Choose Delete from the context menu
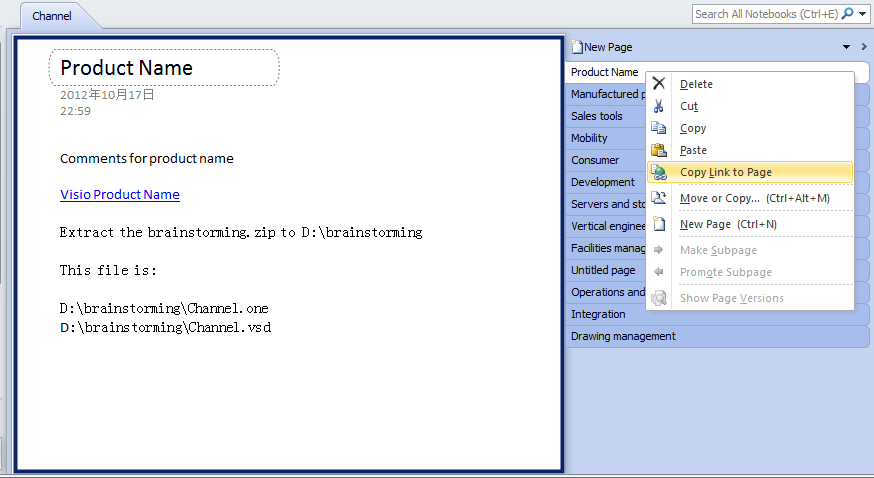Image resolution: width=874 pixels, height=478 pixels. [750, 84]
